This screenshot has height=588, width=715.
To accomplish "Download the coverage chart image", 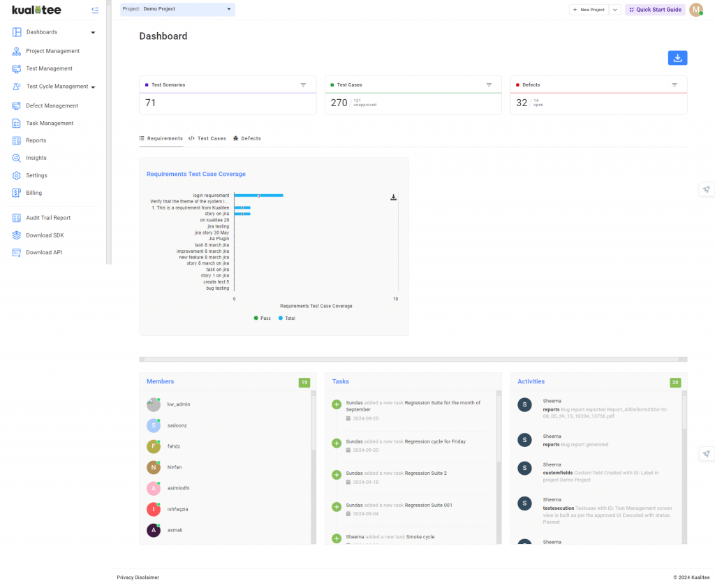I will point(393,198).
